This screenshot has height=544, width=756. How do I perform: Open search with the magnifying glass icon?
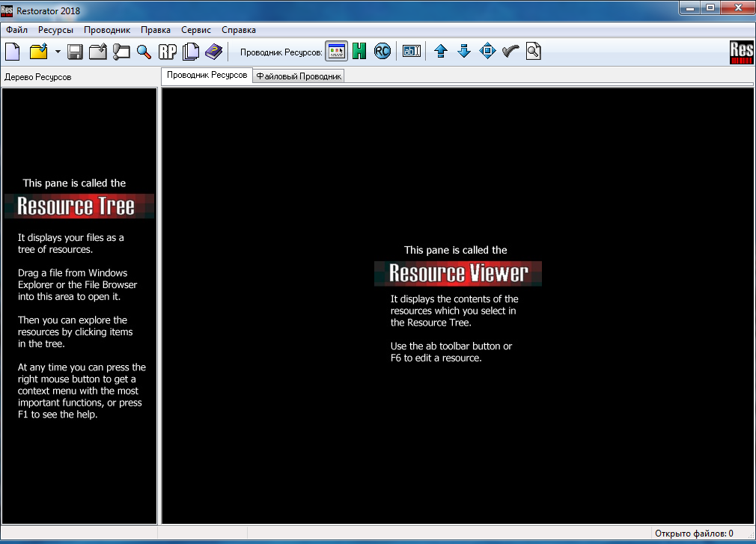tap(144, 51)
